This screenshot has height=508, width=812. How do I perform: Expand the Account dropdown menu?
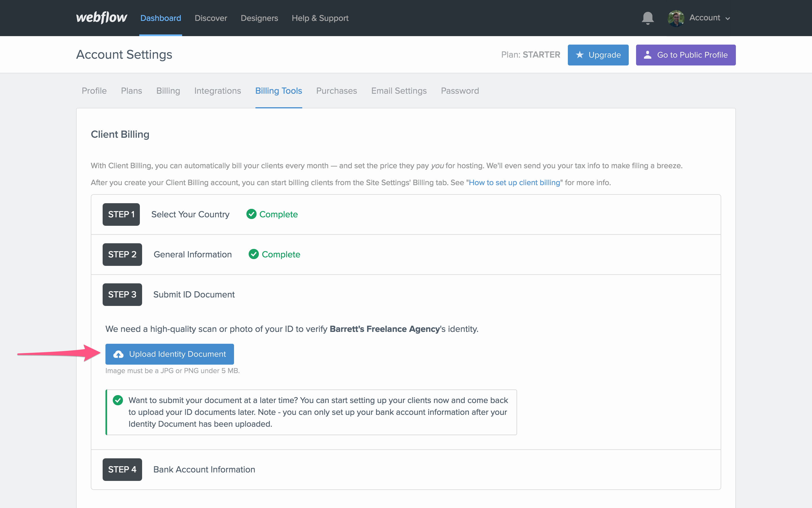tap(709, 18)
